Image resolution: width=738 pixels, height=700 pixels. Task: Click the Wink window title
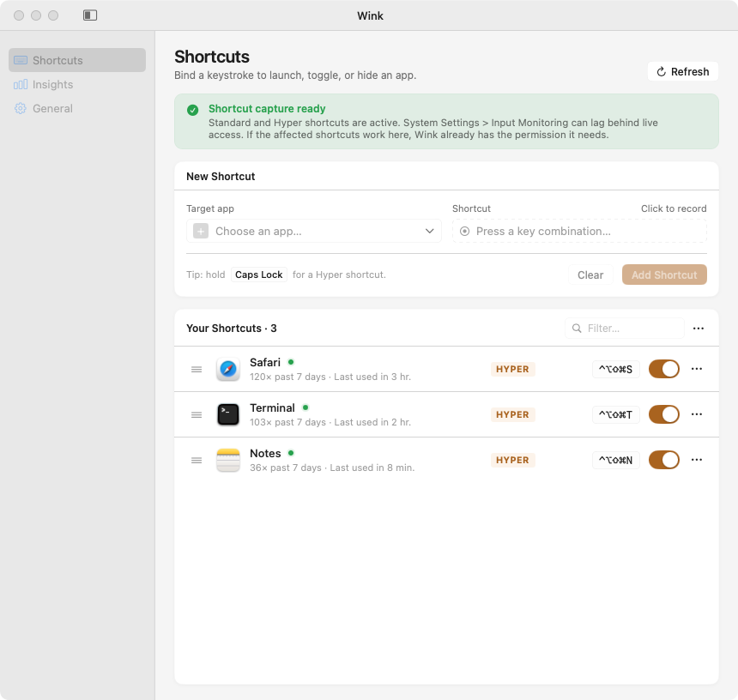pyautogui.click(x=370, y=16)
